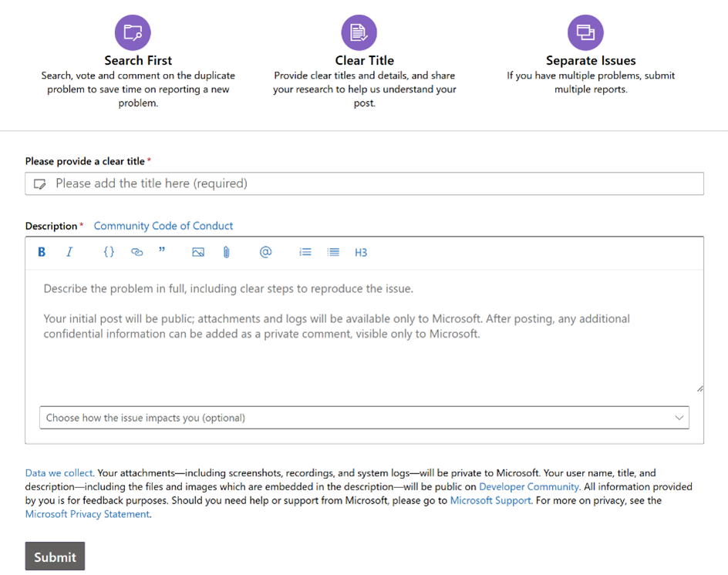Visit the Developer Community link
Viewport: 728px width, 575px height.
coord(529,487)
